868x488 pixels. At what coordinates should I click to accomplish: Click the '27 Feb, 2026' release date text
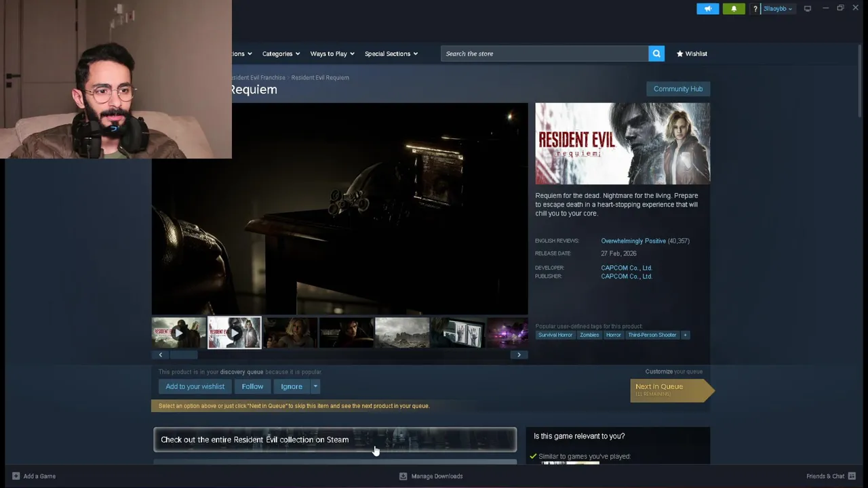[618, 253]
